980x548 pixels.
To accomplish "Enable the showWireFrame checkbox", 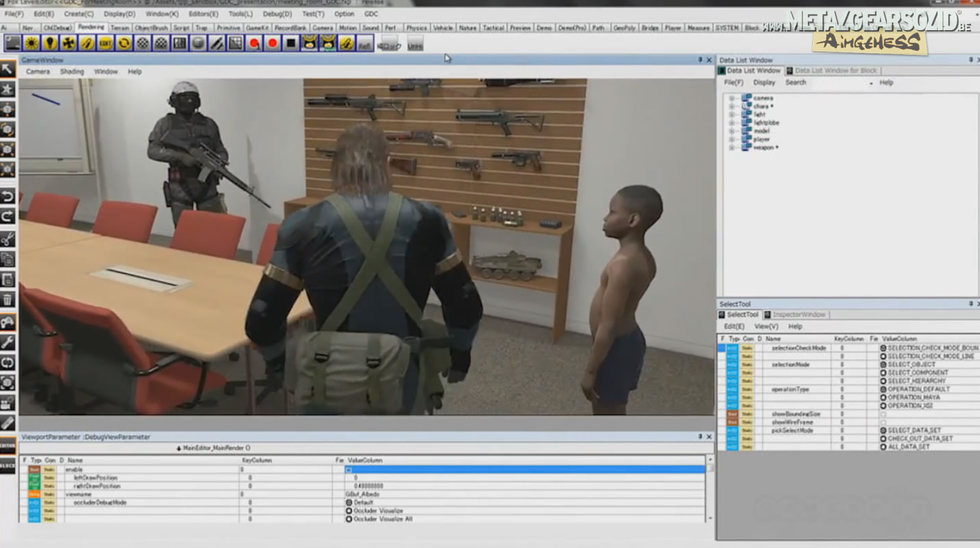I will tap(883, 423).
